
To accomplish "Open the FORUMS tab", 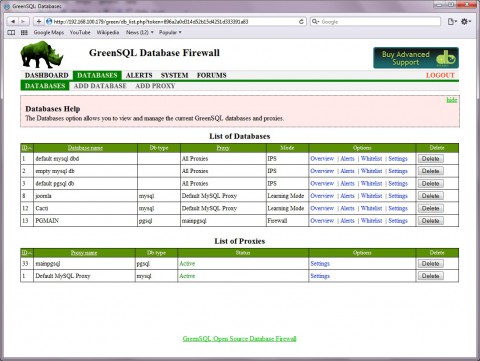I will click(212, 75).
